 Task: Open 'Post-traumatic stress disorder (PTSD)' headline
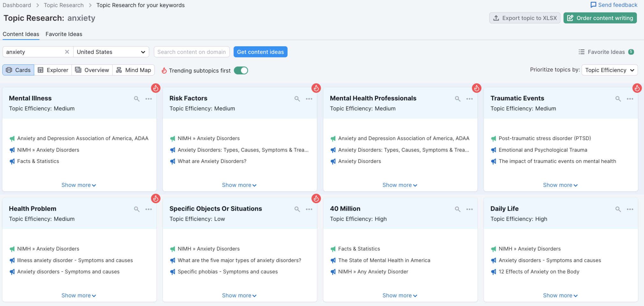click(545, 138)
